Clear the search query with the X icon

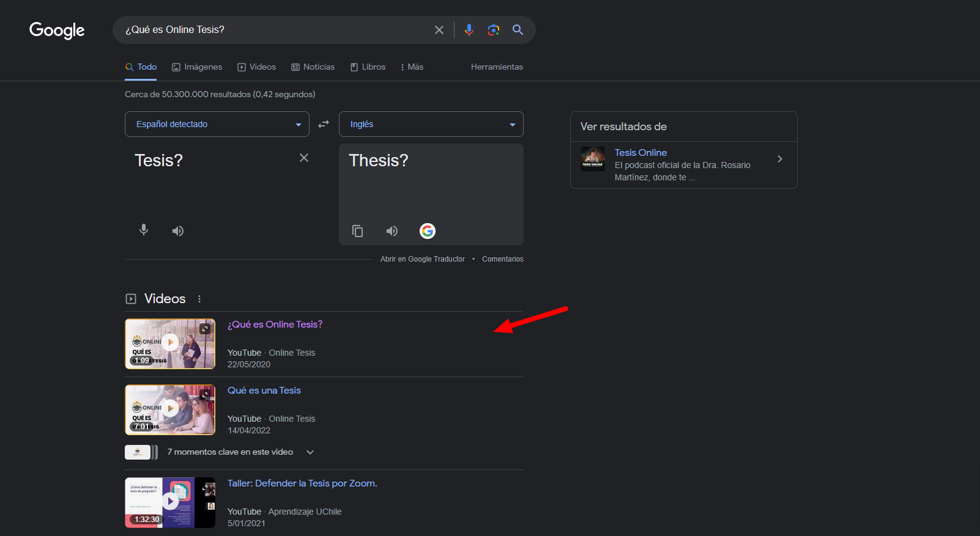click(x=439, y=30)
